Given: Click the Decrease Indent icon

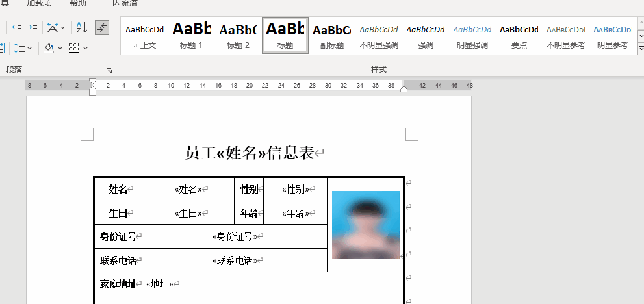Looking at the screenshot, I should pos(16,27).
